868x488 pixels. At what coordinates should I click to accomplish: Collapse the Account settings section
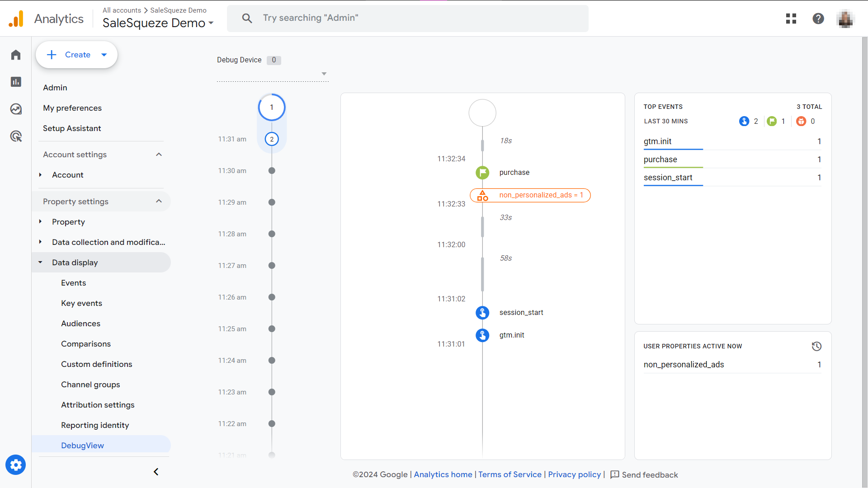(159, 155)
